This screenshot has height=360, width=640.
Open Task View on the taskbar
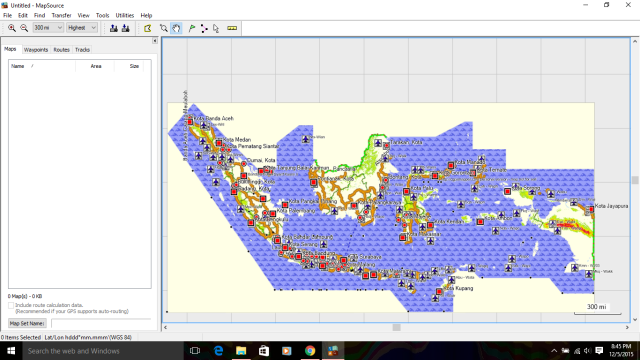point(195,351)
